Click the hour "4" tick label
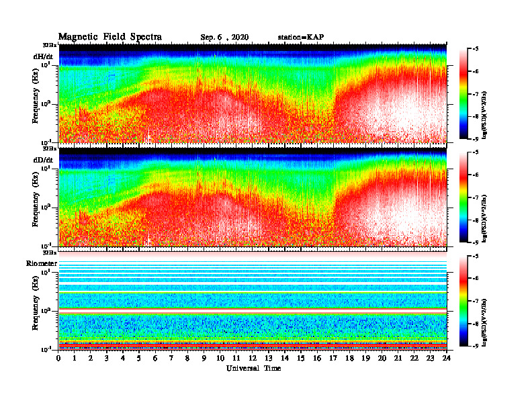Screen dimensions: 532x411 (x=123, y=359)
